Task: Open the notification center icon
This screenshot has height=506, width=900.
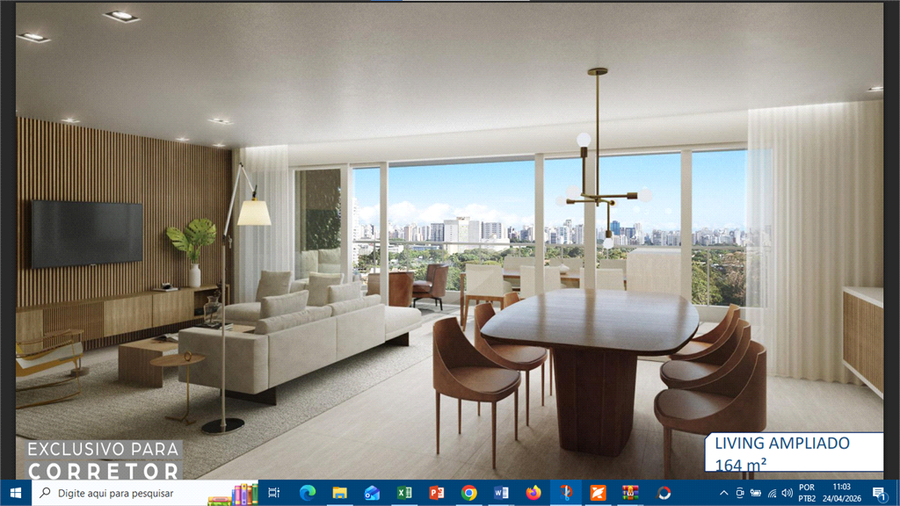Action: tap(879, 493)
